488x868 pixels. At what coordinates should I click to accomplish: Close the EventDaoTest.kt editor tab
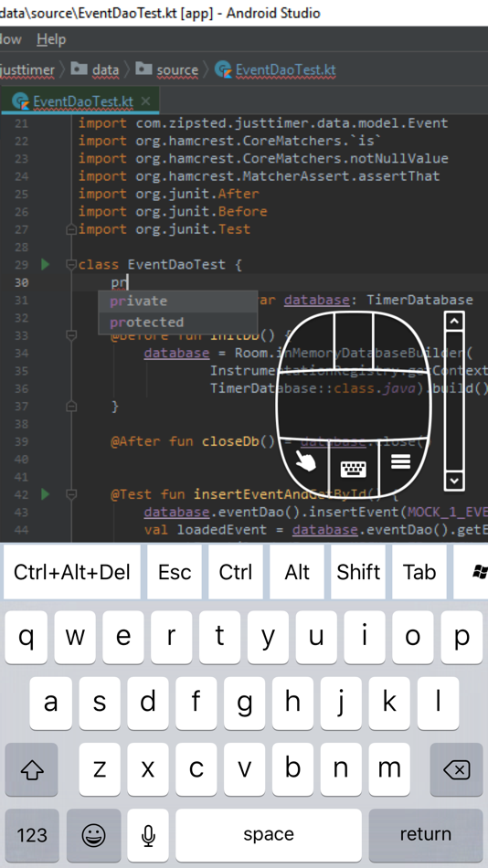[x=145, y=101]
